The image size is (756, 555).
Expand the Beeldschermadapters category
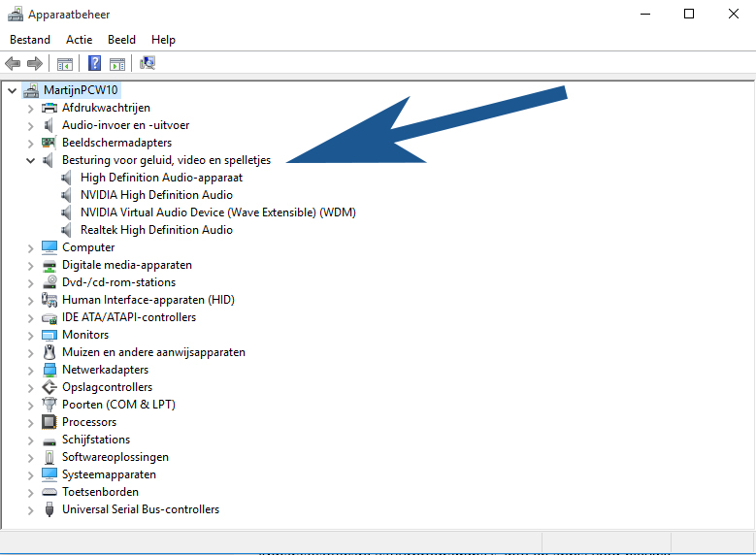pos(30,144)
